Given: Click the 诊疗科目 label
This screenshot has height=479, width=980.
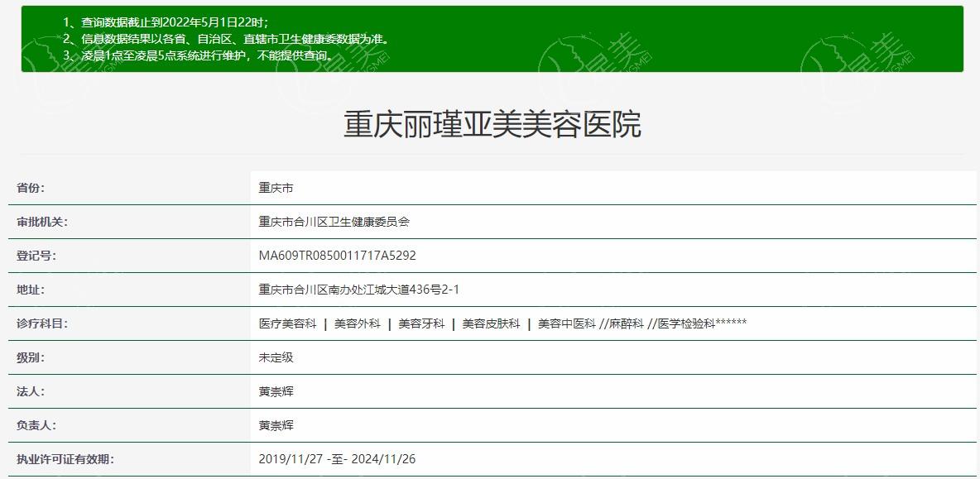Looking at the screenshot, I should [42, 323].
